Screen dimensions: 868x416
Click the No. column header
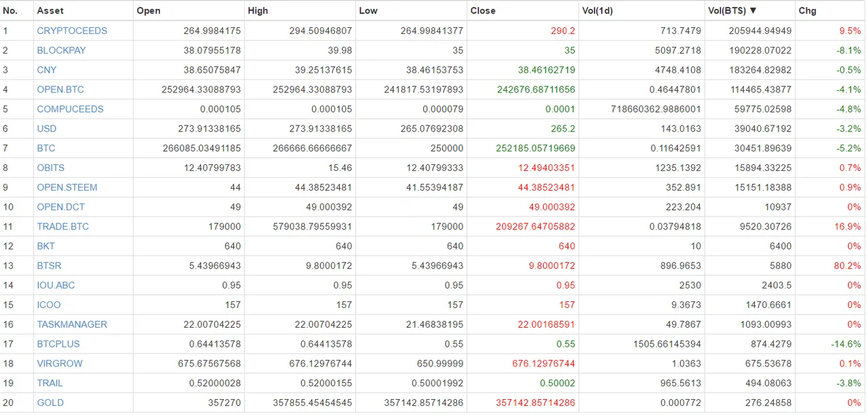pos(10,11)
